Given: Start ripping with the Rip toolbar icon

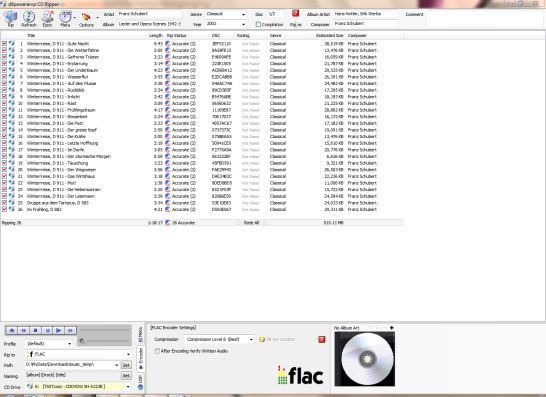Looking at the screenshot, I should [x=10, y=18].
